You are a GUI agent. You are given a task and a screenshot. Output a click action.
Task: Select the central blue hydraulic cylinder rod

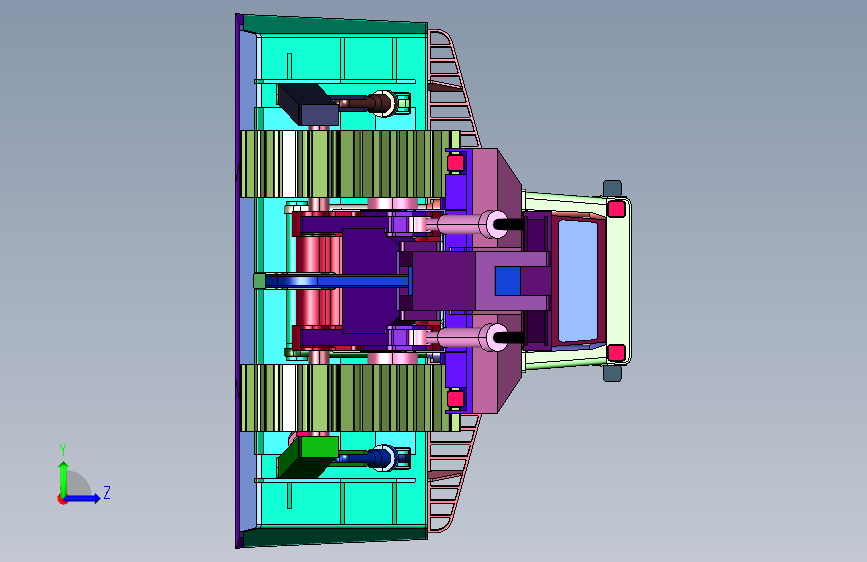tap(337, 282)
